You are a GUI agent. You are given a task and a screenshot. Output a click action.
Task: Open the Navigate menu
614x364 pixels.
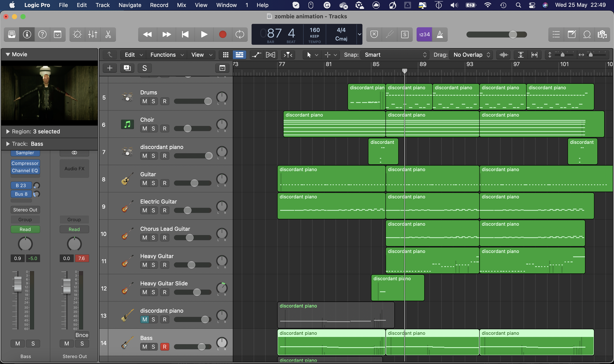click(x=130, y=5)
